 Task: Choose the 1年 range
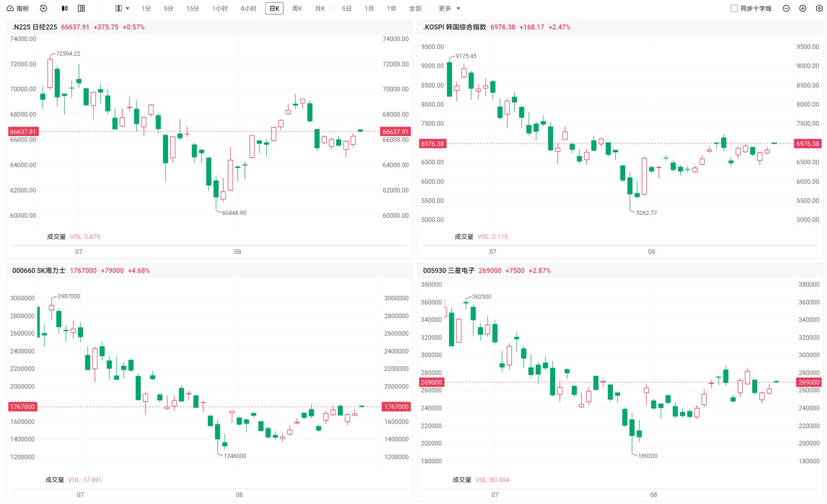pyautogui.click(x=391, y=8)
